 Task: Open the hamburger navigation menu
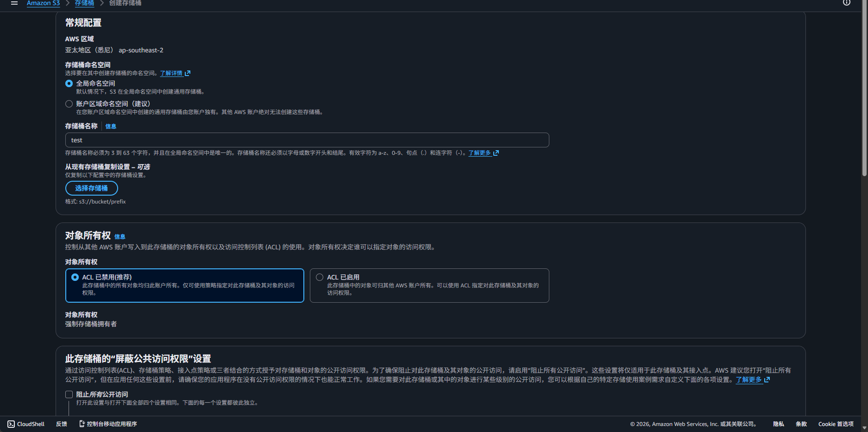(14, 3)
